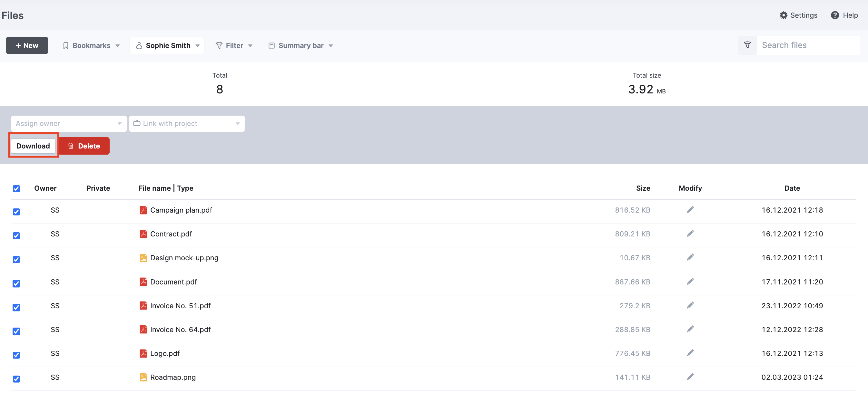Screen dimensions: 868x402
Task: Sort by the Type column header
Action: tap(185, 188)
